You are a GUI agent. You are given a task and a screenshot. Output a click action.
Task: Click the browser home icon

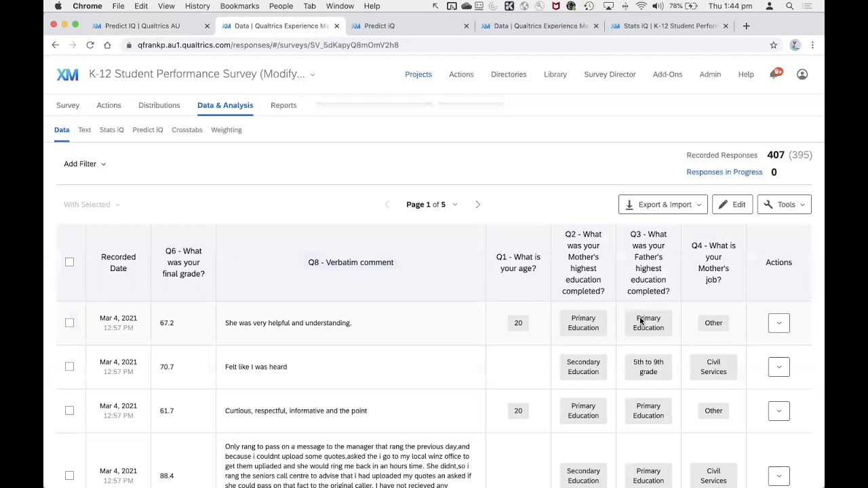[107, 45]
